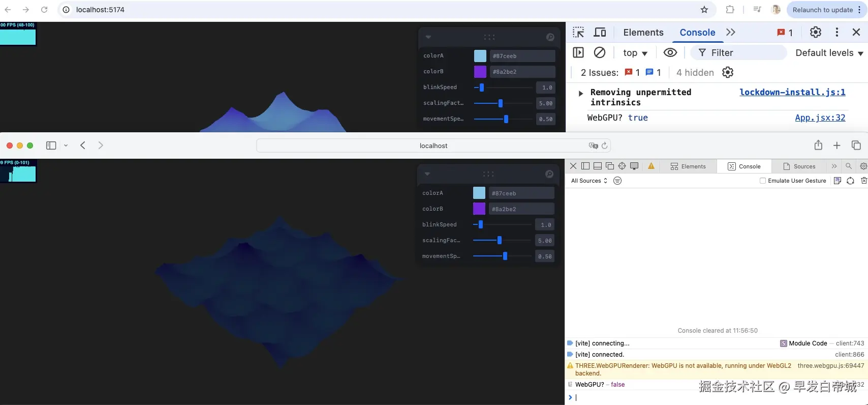The height and width of the screenshot is (405, 868).
Task: Toggle the Chrome console sidebar
Action: pos(578,52)
